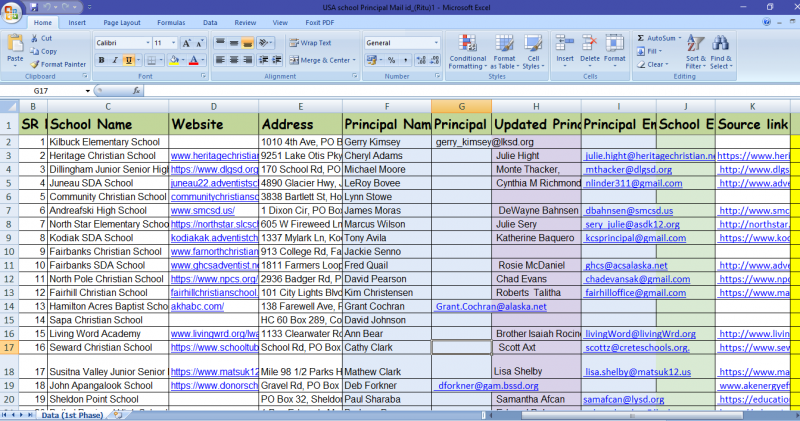Select the Data (1st Phase) sheet tab
The height and width of the screenshot is (421, 800).
click(71, 415)
